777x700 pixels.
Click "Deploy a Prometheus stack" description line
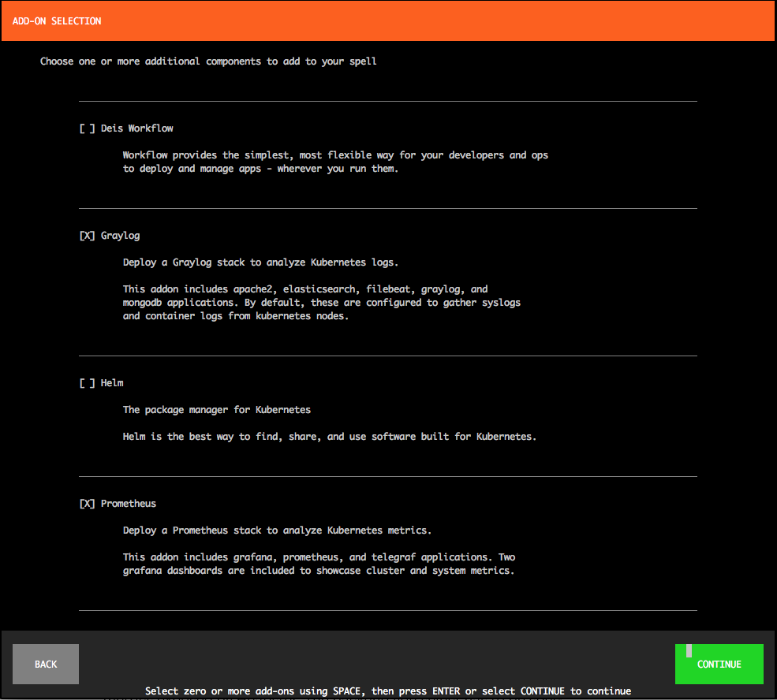[277, 531]
